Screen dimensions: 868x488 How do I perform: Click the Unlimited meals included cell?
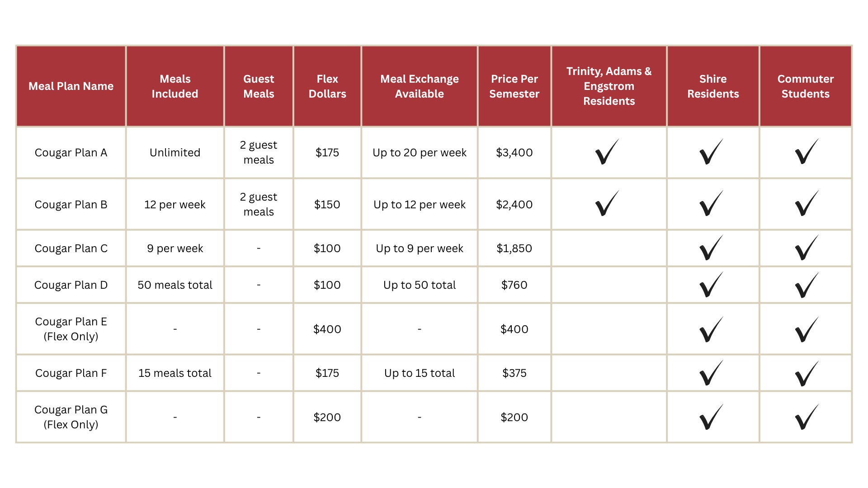point(175,153)
